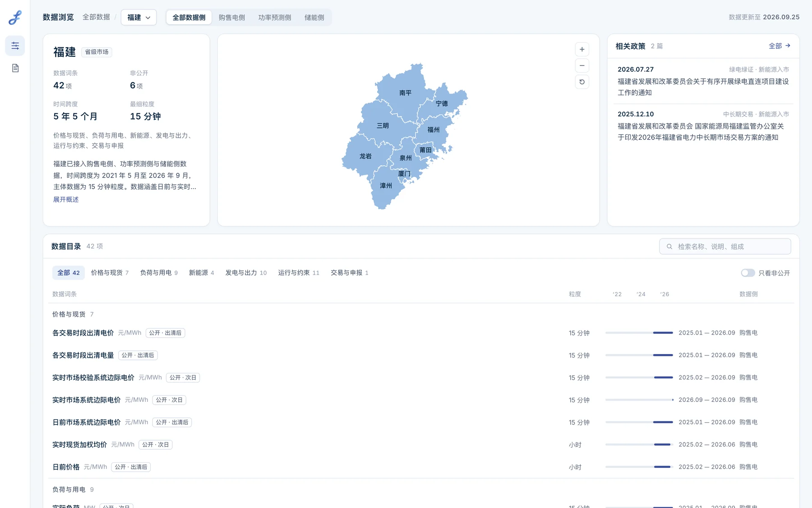
Task: Filter catalog by 负荷与用电
Action: point(159,273)
